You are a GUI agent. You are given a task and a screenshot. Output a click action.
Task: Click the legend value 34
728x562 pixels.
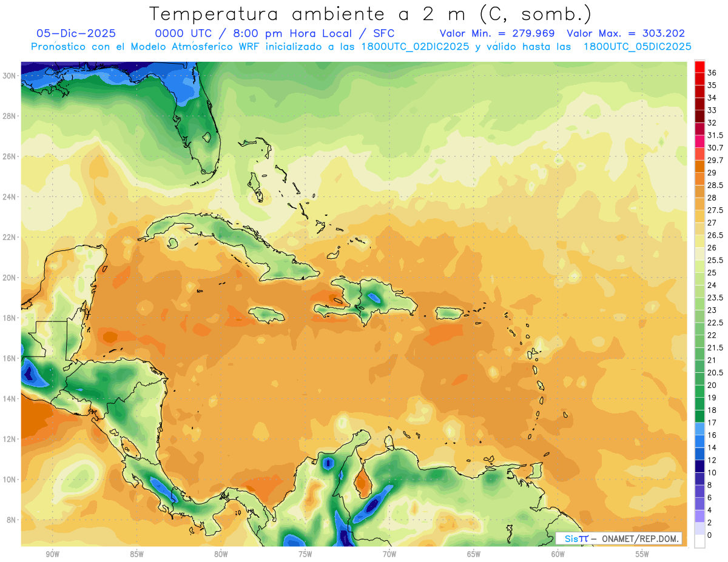point(712,98)
